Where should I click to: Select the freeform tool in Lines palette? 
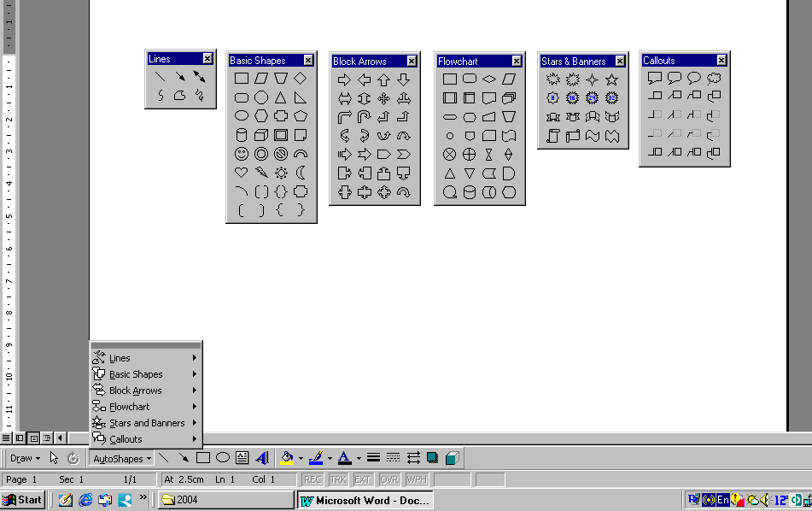(179, 96)
